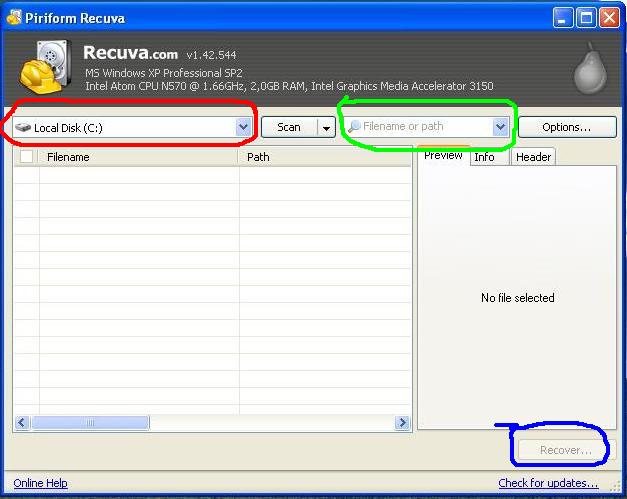This screenshot has width=627, height=499.
Task: Open the Local Disk (C:) drive dropdown
Action: tap(243, 128)
